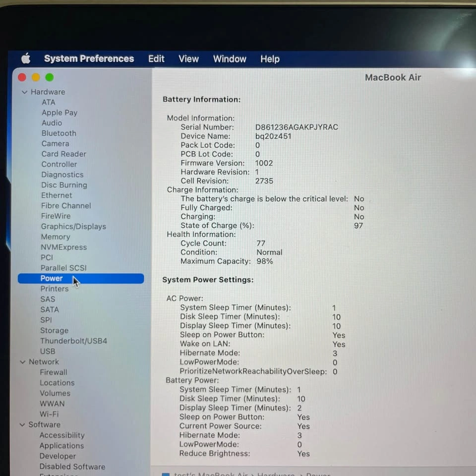Viewport: 476px width, 476px height.
Task: Select Ethernet in the sidebar
Action: (x=57, y=195)
